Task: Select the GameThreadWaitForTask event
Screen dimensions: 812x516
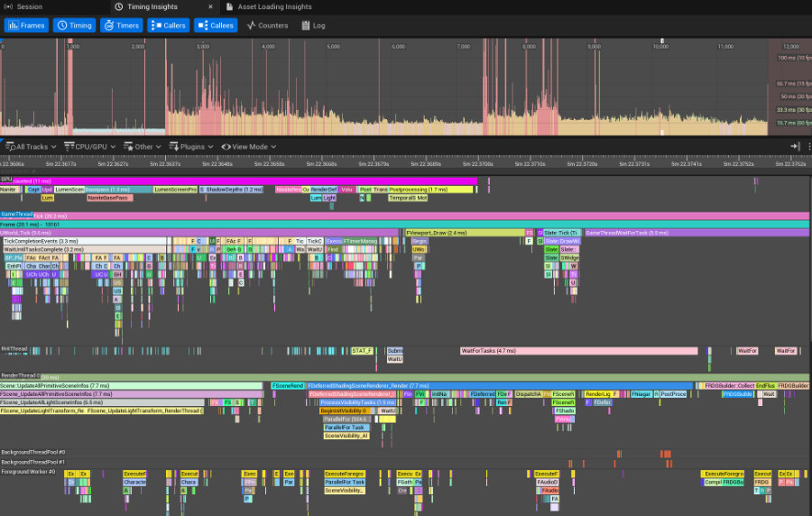Action: (x=697, y=233)
